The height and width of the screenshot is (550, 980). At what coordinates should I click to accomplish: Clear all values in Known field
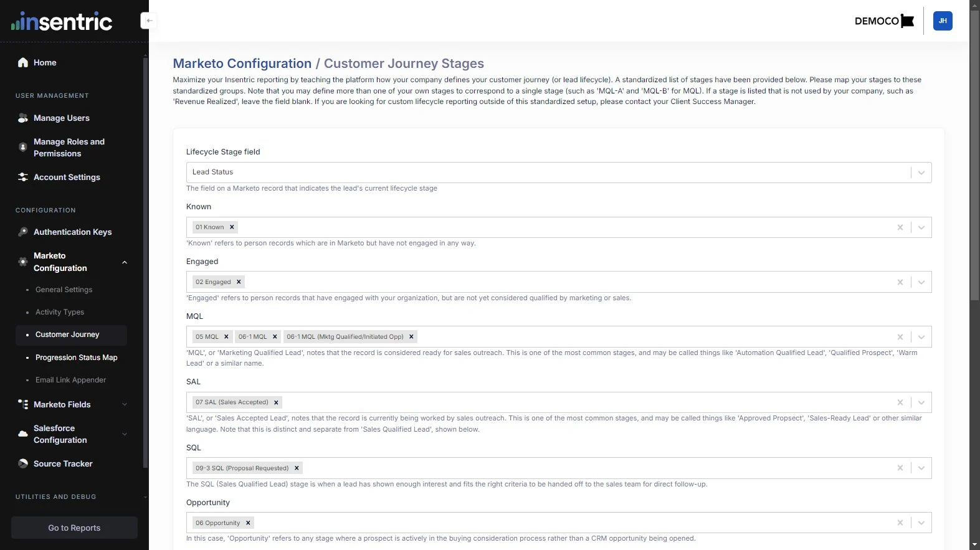pyautogui.click(x=900, y=227)
